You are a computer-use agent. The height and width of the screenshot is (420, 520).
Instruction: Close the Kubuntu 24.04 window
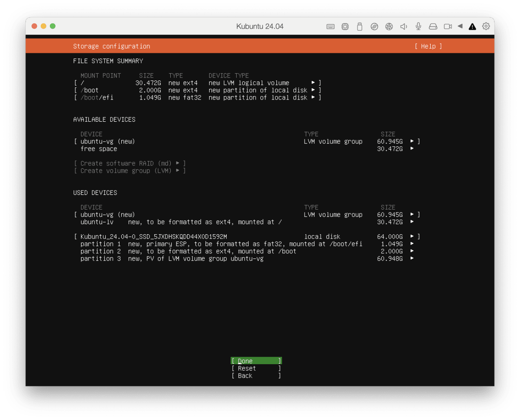(x=34, y=26)
